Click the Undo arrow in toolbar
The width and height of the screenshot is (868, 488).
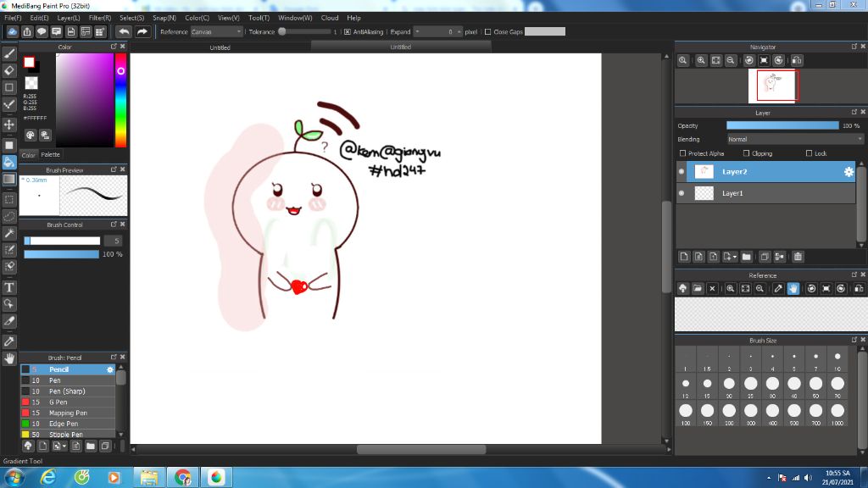[x=124, y=31]
